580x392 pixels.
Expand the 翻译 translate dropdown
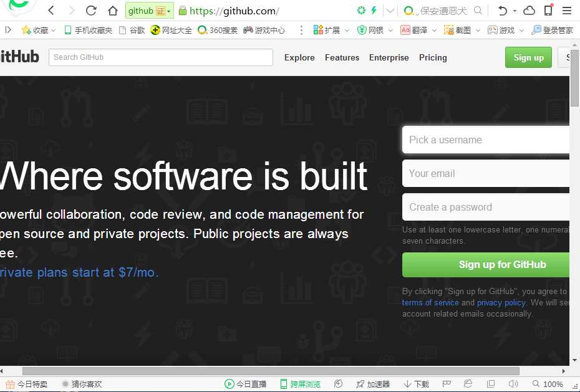[x=434, y=31]
